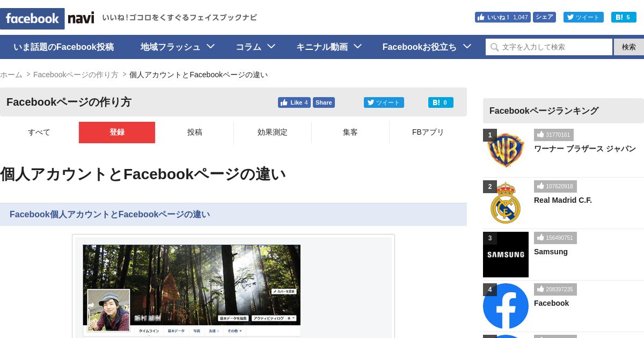Expand the chevron next to コラム
This screenshot has width=644, height=338.
(271, 46)
